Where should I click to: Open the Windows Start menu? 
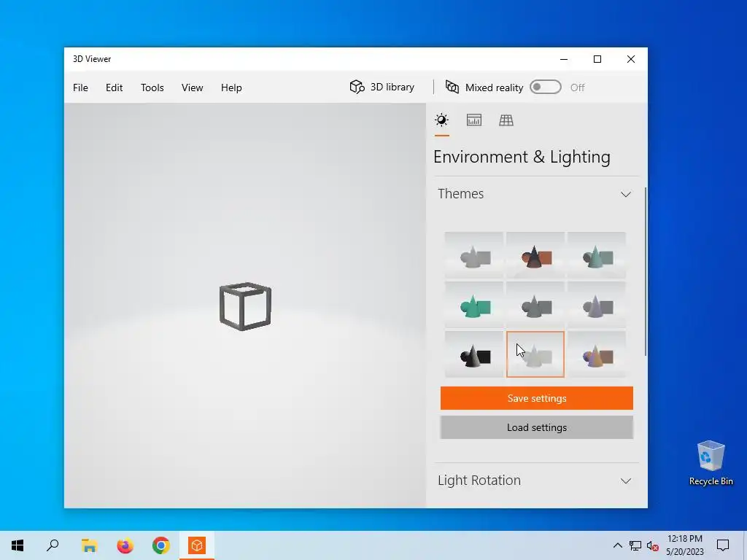pos(18,545)
